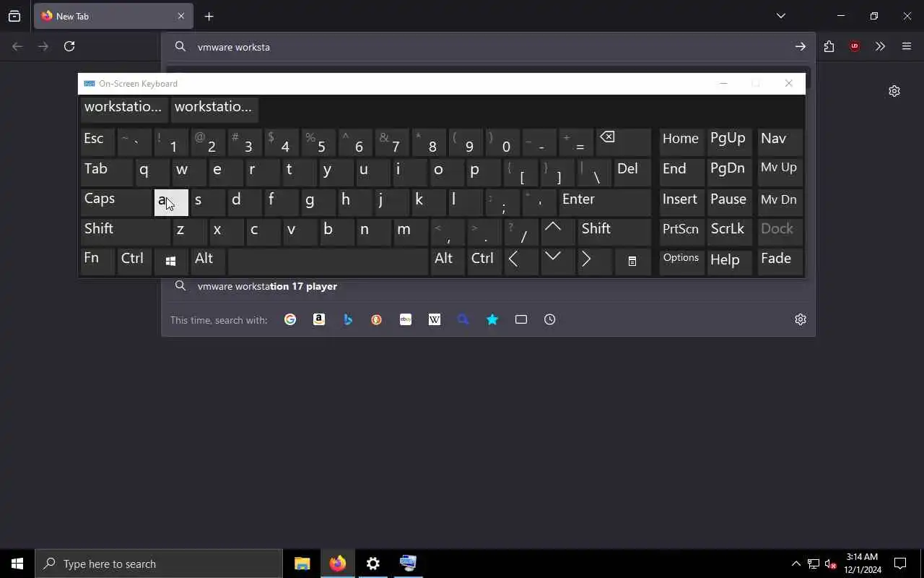Toggle left Alt key
Image resolution: width=924 pixels, height=578 pixels.
point(208,262)
